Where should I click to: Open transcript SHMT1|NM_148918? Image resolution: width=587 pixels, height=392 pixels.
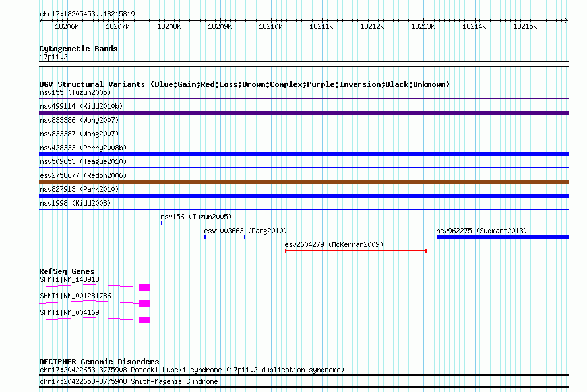pyautogui.click(x=69, y=280)
